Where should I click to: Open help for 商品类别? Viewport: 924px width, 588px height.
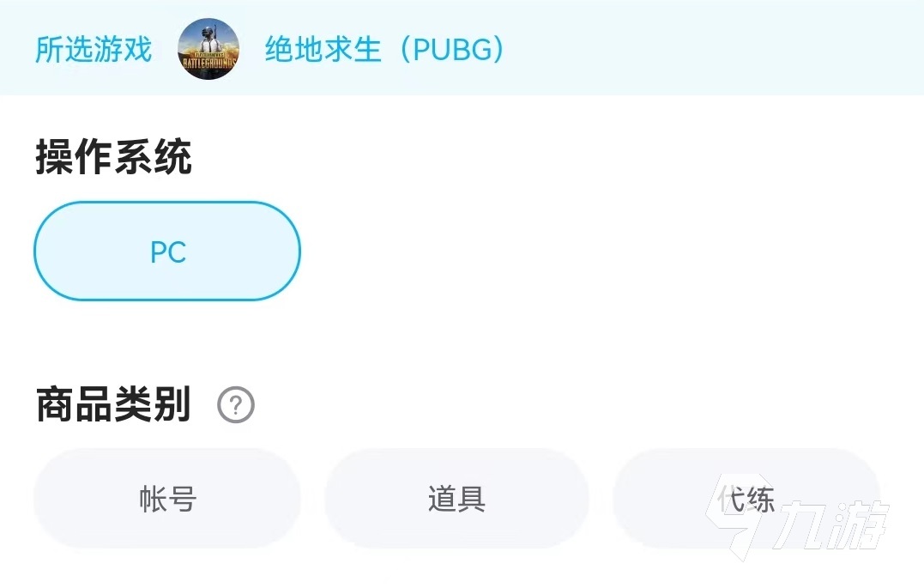coord(236,405)
